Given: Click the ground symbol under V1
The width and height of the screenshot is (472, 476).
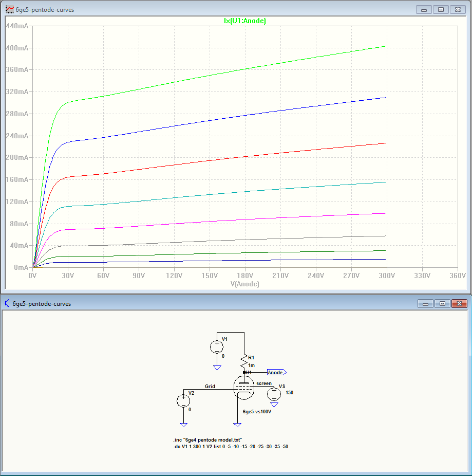Looking at the screenshot, I should tap(217, 368).
